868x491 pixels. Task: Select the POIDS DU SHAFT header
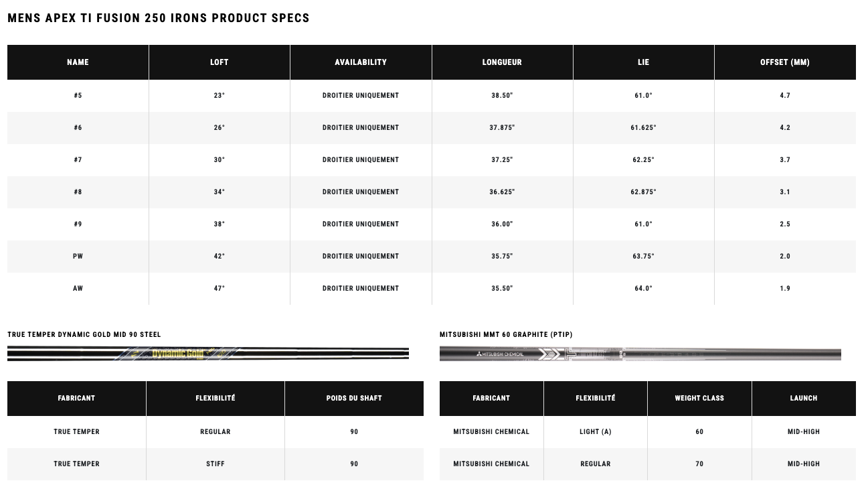(354, 399)
